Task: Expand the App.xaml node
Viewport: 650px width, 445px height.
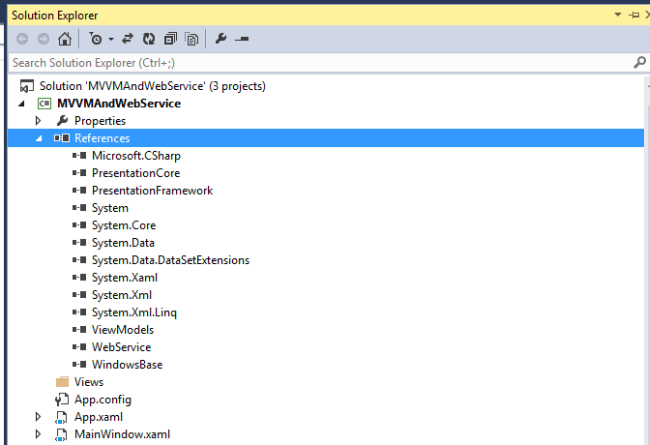Action: pyautogui.click(x=38, y=417)
